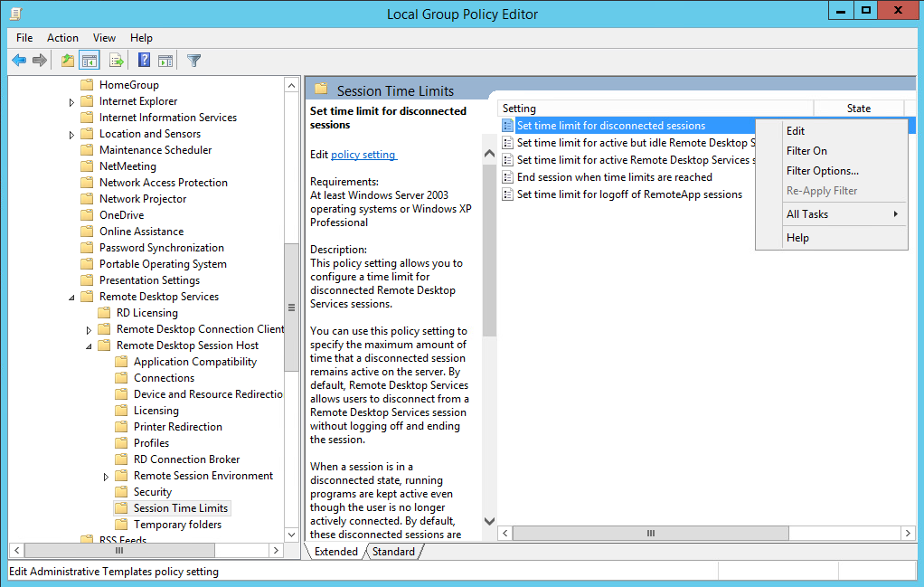Toggle the Show/Hide Console Tree icon
Viewport: 924px width, 587px height.
[x=89, y=60]
